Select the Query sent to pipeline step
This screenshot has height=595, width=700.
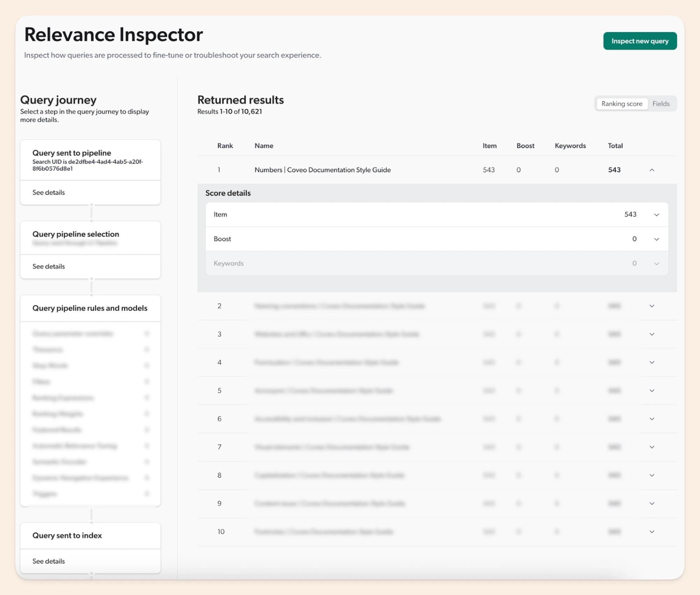90,160
